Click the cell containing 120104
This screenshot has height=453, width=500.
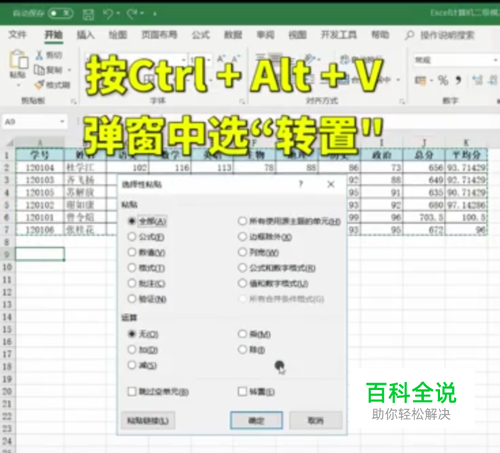[x=40, y=167]
